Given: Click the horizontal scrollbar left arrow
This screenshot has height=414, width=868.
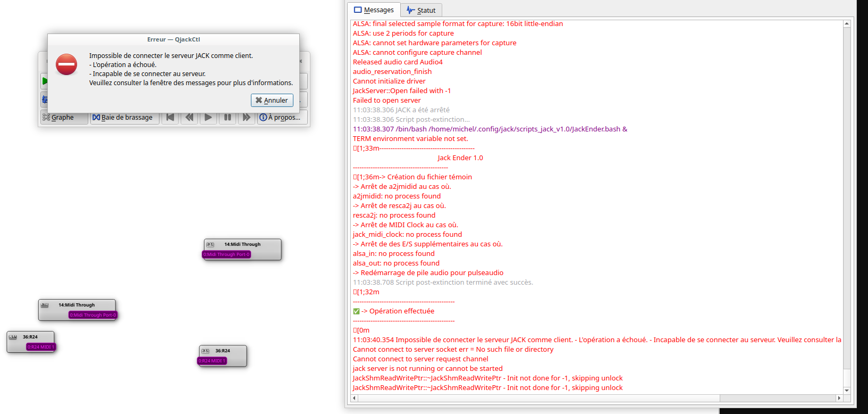Looking at the screenshot, I should click(x=355, y=398).
